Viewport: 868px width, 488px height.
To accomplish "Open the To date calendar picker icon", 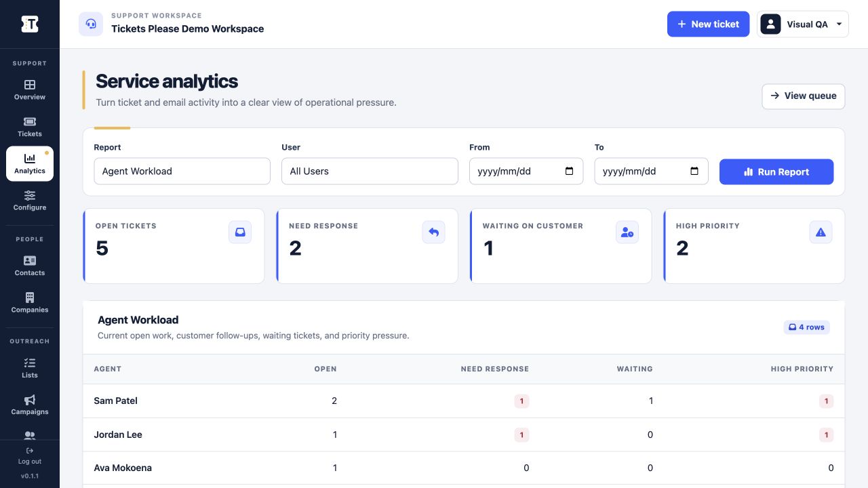I will click(694, 171).
